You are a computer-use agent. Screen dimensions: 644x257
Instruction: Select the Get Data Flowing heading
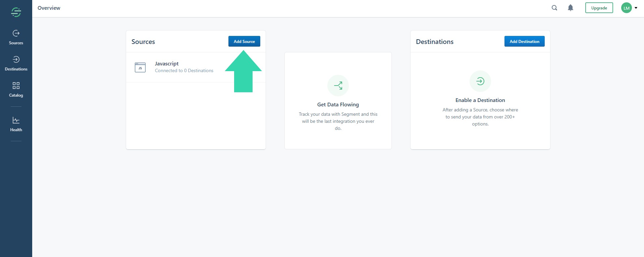click(x=338, y=105)
